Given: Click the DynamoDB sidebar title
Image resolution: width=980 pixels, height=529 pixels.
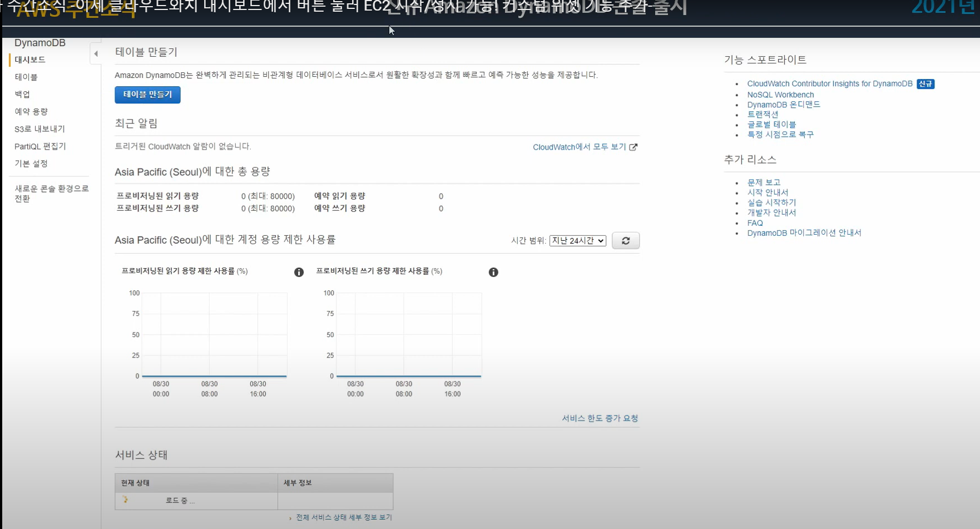Looking at the screenshot, I should tap(40, 43).
